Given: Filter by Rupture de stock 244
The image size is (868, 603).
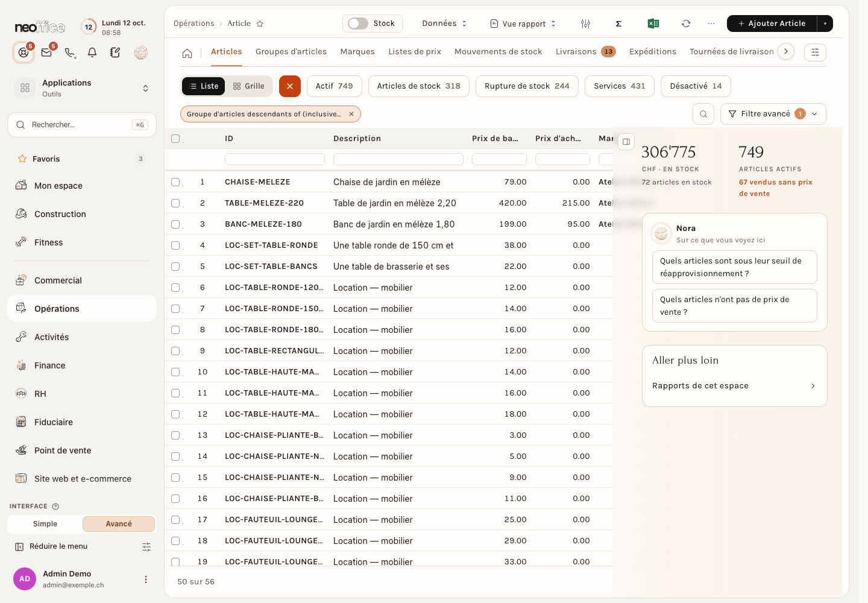Looking at the screenshot, I should [x=527, y=86].
